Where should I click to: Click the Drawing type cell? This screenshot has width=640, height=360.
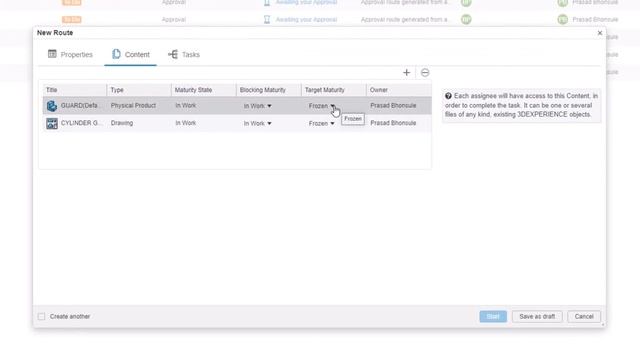pyautogui.click(x=122, y=123)
